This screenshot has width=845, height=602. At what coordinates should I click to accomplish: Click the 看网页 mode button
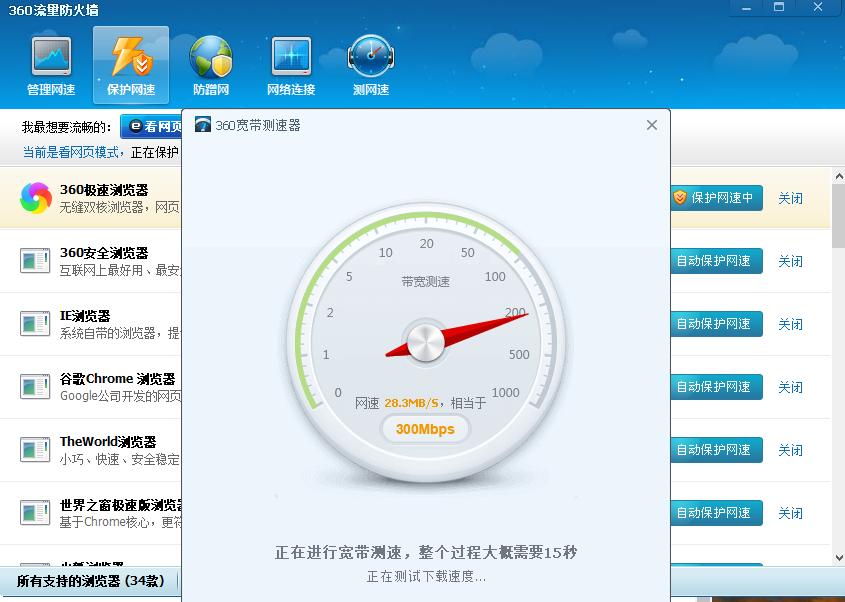point(152,127)
